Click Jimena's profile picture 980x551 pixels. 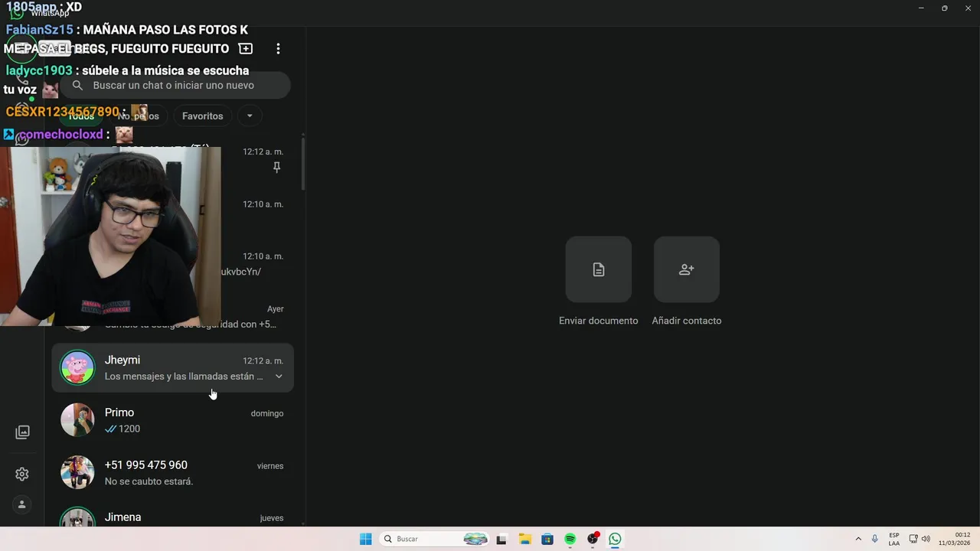(x=77, y=517)
